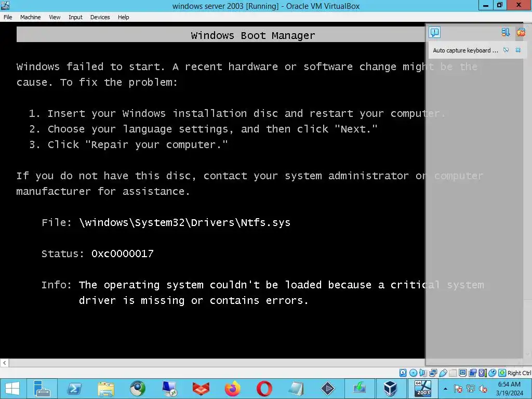Switch to the running 2003 VM taskbar button
Screen dimensions: 532x399
coord(423,389)
